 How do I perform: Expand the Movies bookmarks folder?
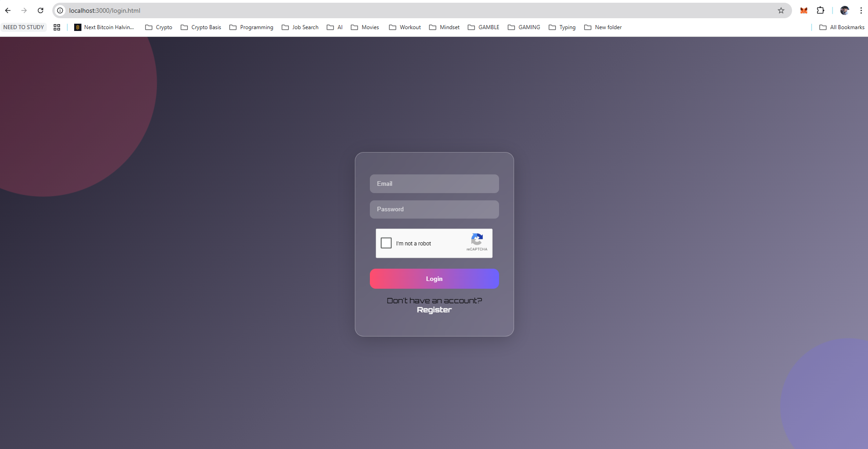(x=365, y=27)
